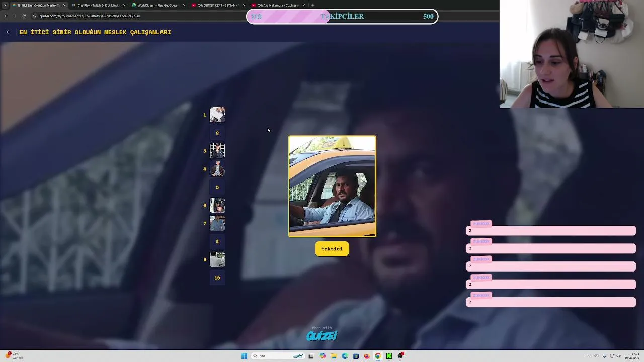Open the Windows Start menu
Viewport: 644px width, 362px height.
[244, 356]
